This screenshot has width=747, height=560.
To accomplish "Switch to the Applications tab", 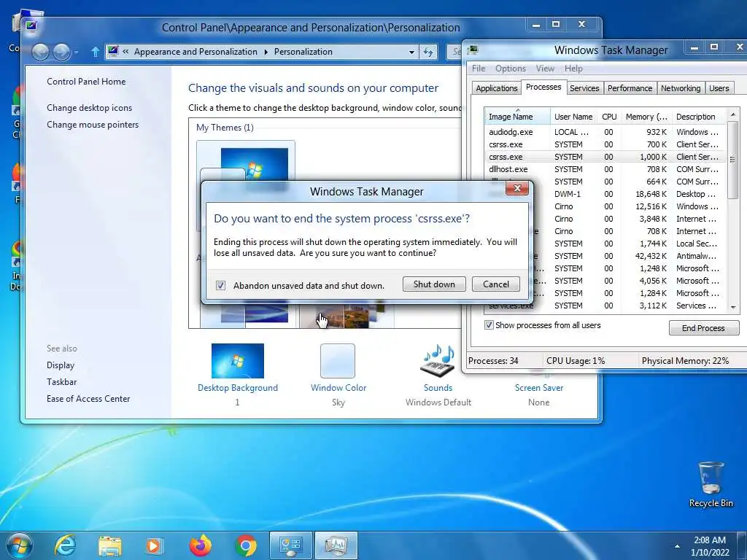I will 496,88.
